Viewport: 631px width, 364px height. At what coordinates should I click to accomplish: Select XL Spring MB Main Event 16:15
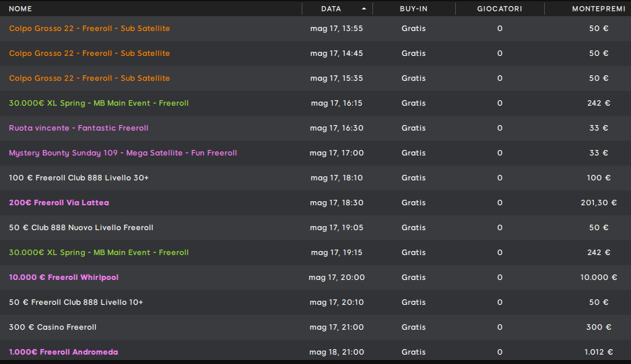click(315, 104)
